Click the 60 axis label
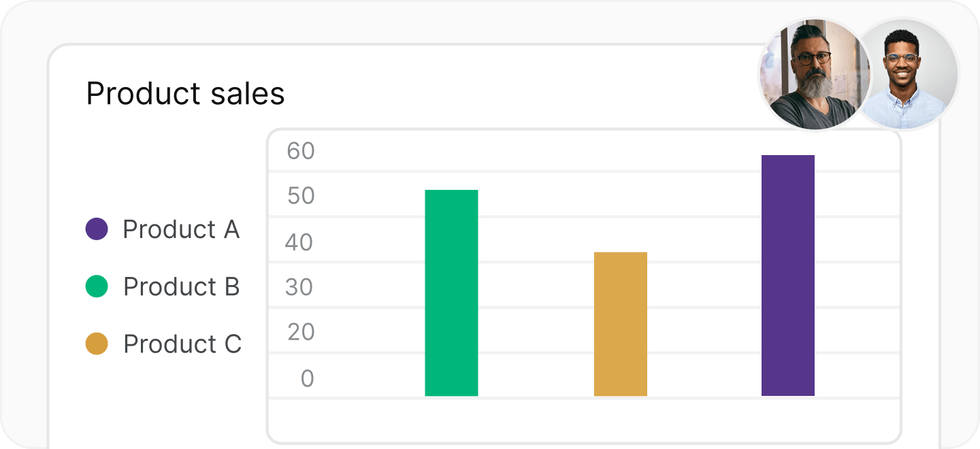Viewport: 980px width, 449px height. [301, 151]
